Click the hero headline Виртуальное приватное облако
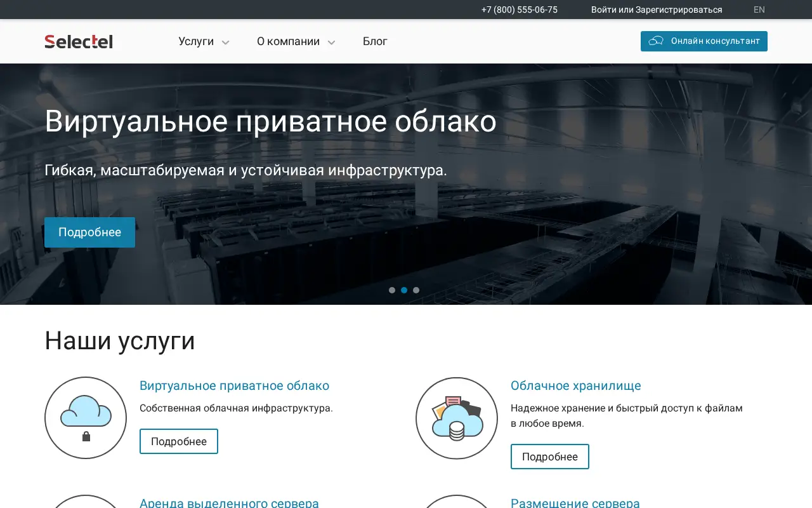This screenshot has height=508, width=812. point(270,121)
